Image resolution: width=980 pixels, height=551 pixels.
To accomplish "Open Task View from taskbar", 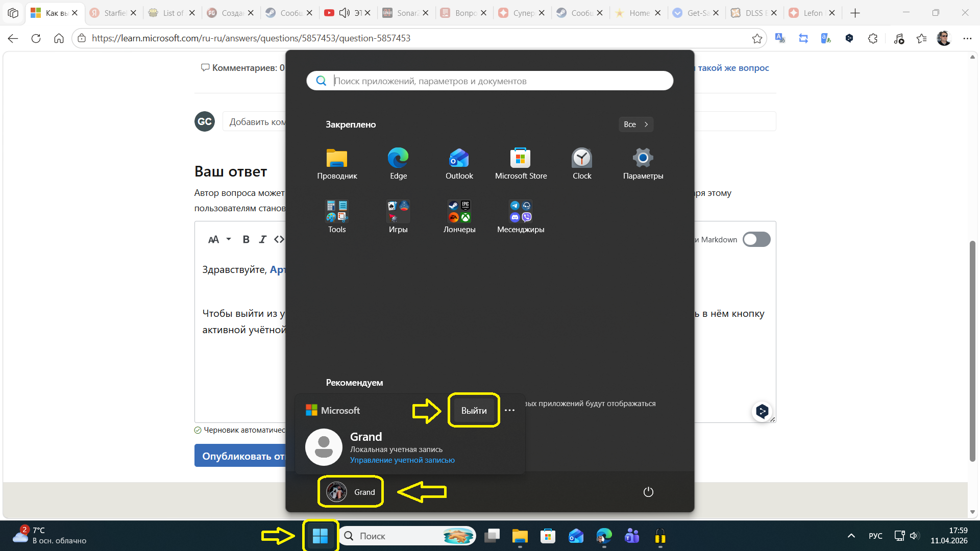I will pyautogui.click(x=492, y=536).
